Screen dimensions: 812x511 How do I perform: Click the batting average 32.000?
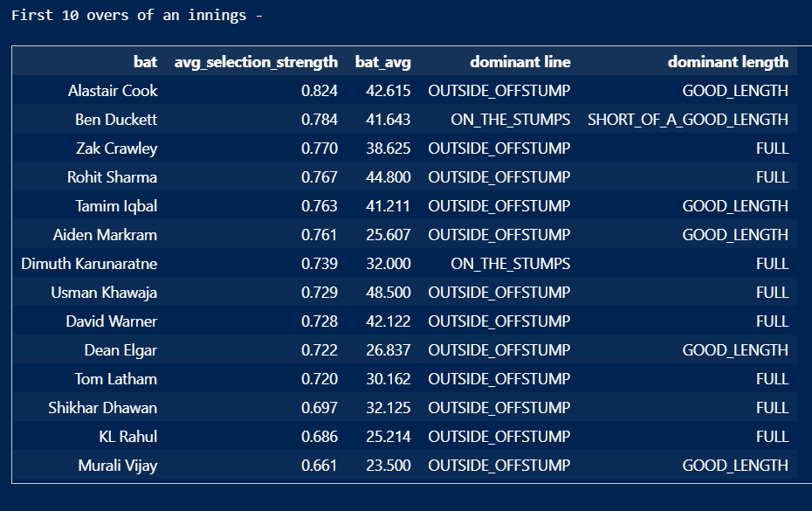(x=388, y=264)
